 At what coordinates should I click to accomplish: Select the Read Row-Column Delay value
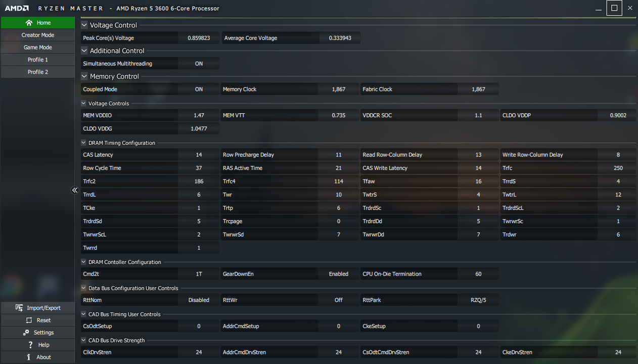pyautogui.click(x=478, y=155)
